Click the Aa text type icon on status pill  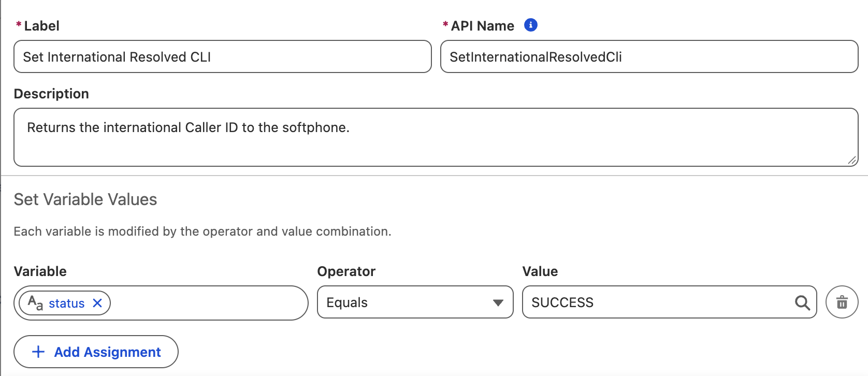[x=35, y=302]
